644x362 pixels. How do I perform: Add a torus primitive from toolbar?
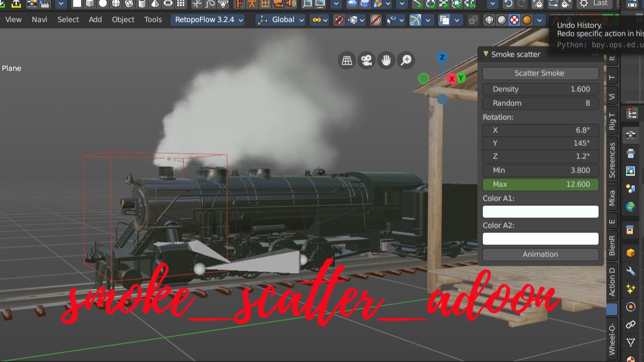tap(168, 4)
